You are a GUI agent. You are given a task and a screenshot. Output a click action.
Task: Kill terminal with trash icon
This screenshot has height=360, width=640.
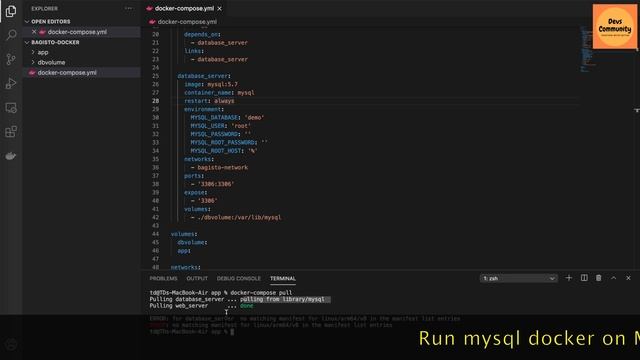click(x=598, y=278)
